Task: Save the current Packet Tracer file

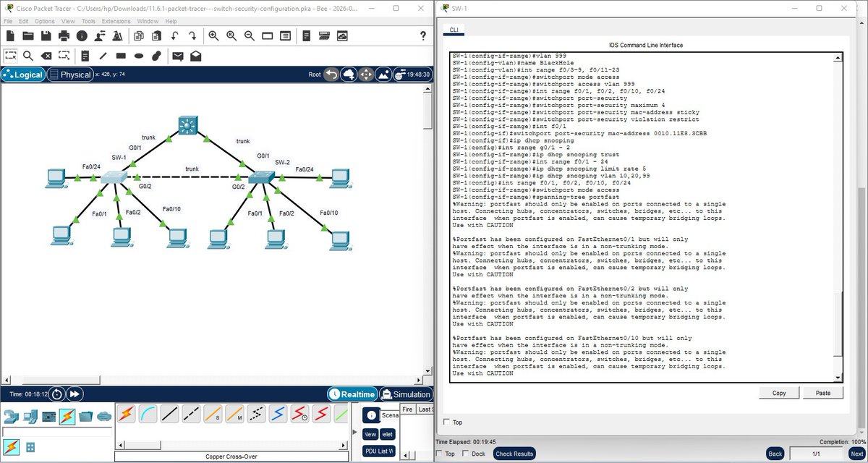Action: pyautogui.click(x=46, y=35)
